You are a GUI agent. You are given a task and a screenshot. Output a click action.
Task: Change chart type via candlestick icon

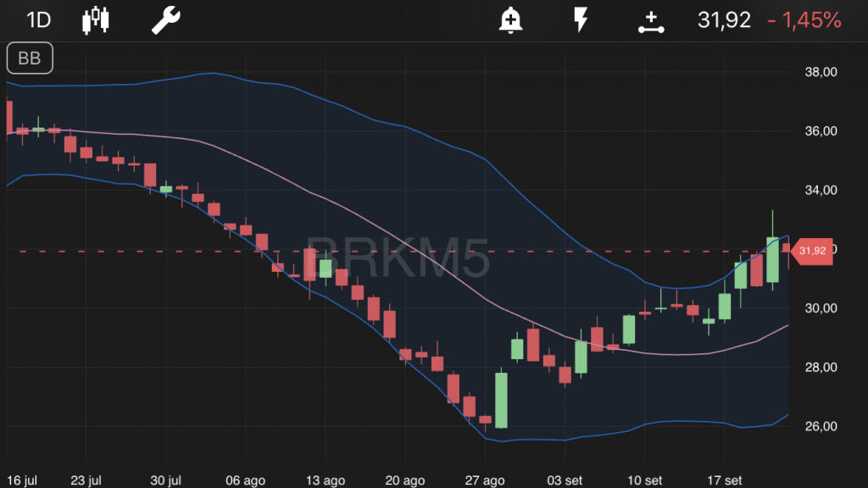coord(95,20)
